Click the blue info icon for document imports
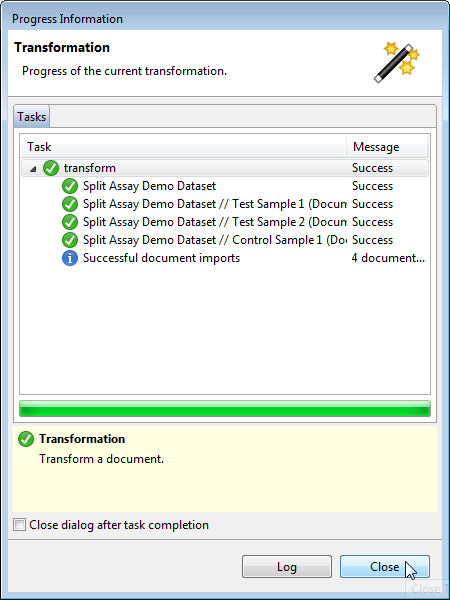450x600 pixels. pos(70,258)
